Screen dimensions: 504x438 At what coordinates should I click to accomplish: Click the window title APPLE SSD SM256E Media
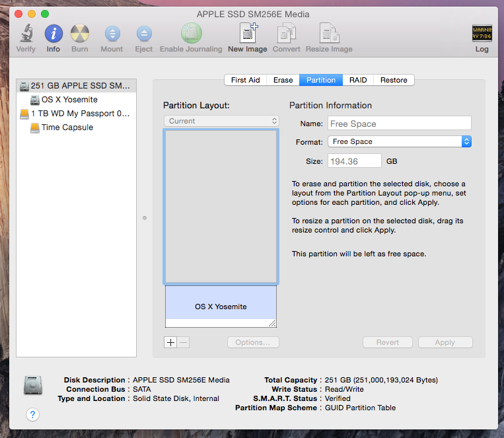[253, 14]
